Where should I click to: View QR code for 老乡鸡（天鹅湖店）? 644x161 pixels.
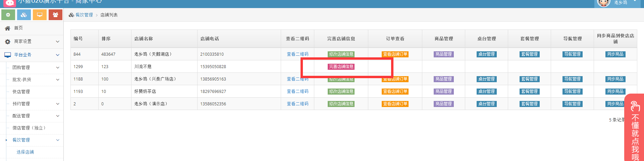298,54
